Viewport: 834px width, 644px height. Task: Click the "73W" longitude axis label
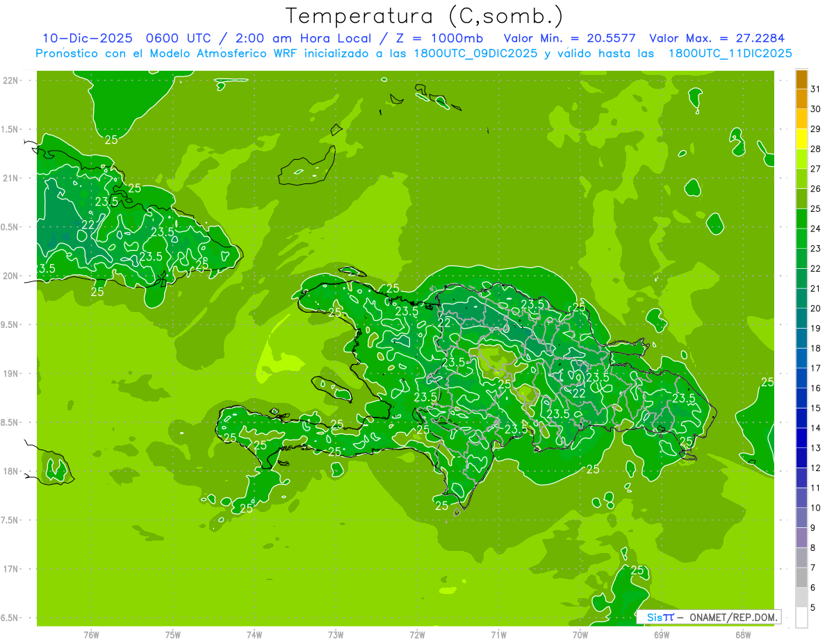click(x=336, y=635)
